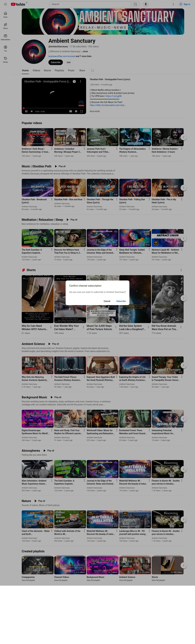Open the ditto.fm adrenaline-rush album link
This screenshot has width=195, height=644.
(x=108, y=105)
